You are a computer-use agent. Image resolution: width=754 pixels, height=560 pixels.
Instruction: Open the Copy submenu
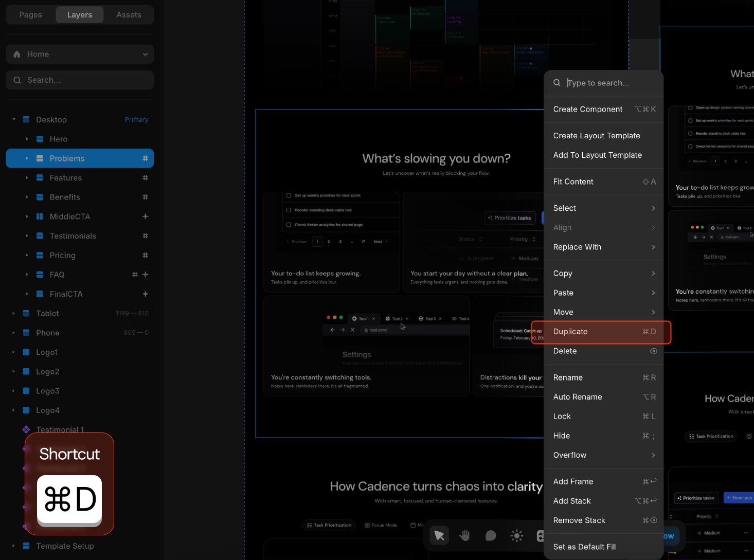(x=604, y=274)
